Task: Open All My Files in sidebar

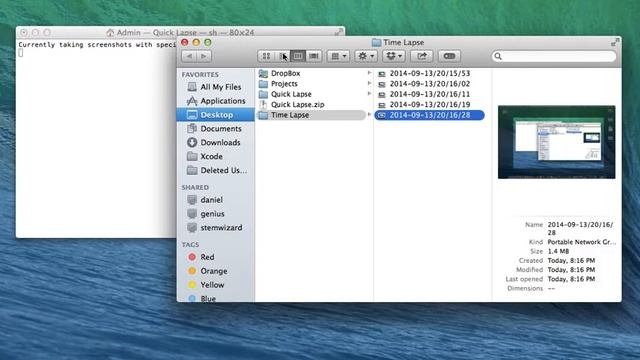Action: point(216,87)
